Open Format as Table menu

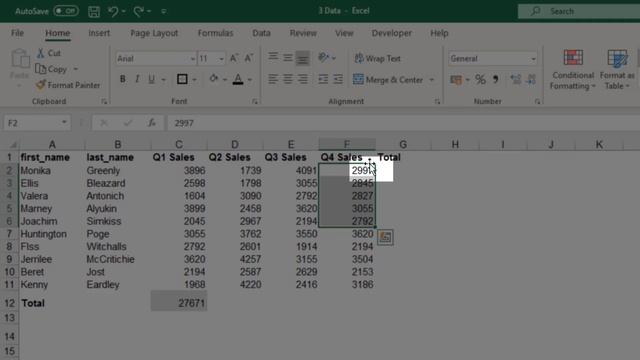coord(617,69)
